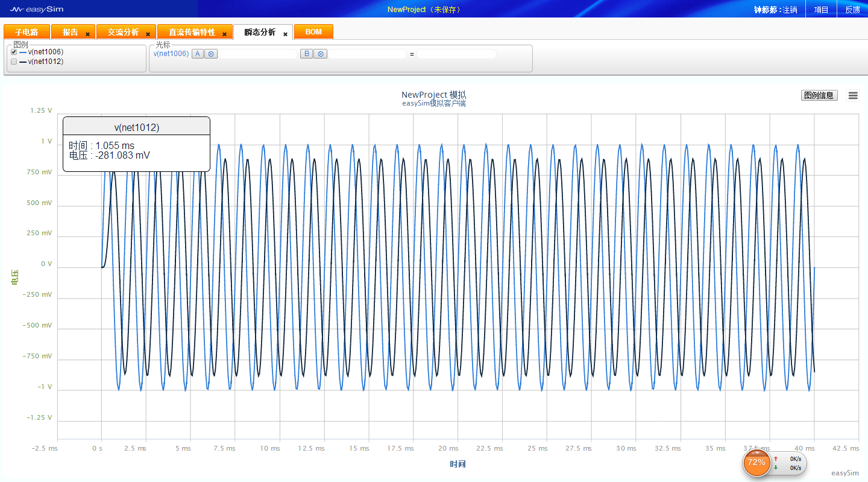868x482 pixels.
Task: Open the 项目 link in header
Action: 821,10
